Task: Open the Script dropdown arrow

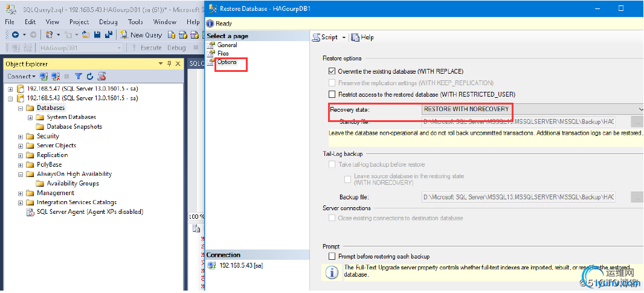Action: click(x=344, y=37)
